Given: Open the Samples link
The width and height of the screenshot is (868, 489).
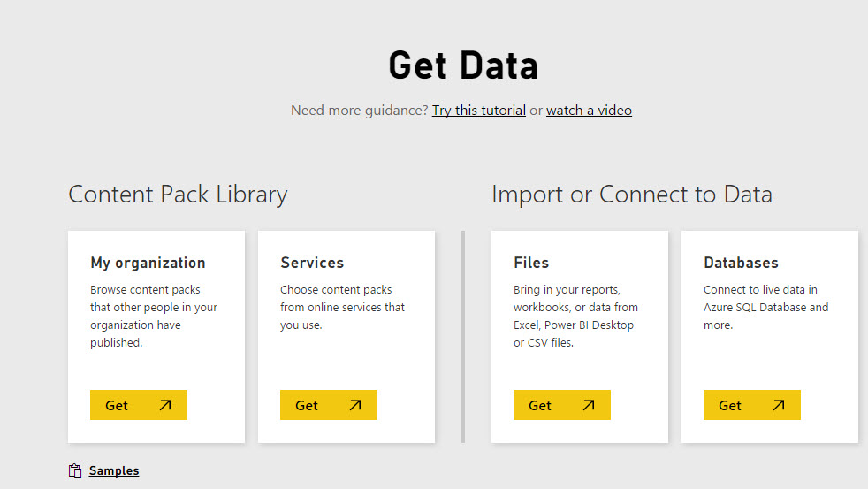Looking at the screenshot, I should click(114, 470).
